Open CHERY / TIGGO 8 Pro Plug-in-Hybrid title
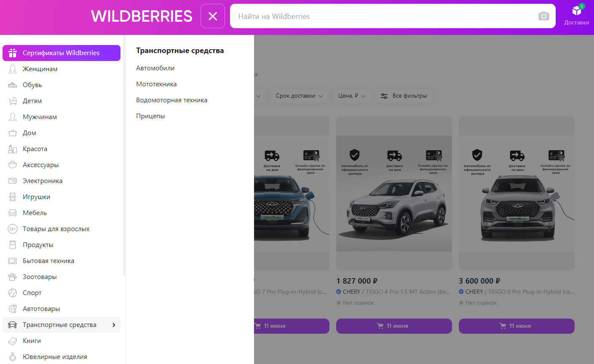The height and width of the screenshot is (364, 594). [x=516, y=292]
